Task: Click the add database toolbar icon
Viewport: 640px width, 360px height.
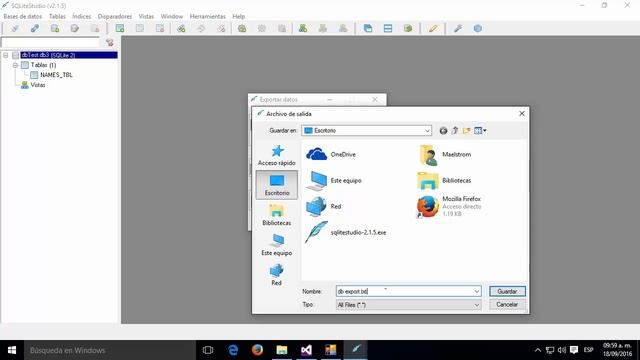Action: point(55,29)
